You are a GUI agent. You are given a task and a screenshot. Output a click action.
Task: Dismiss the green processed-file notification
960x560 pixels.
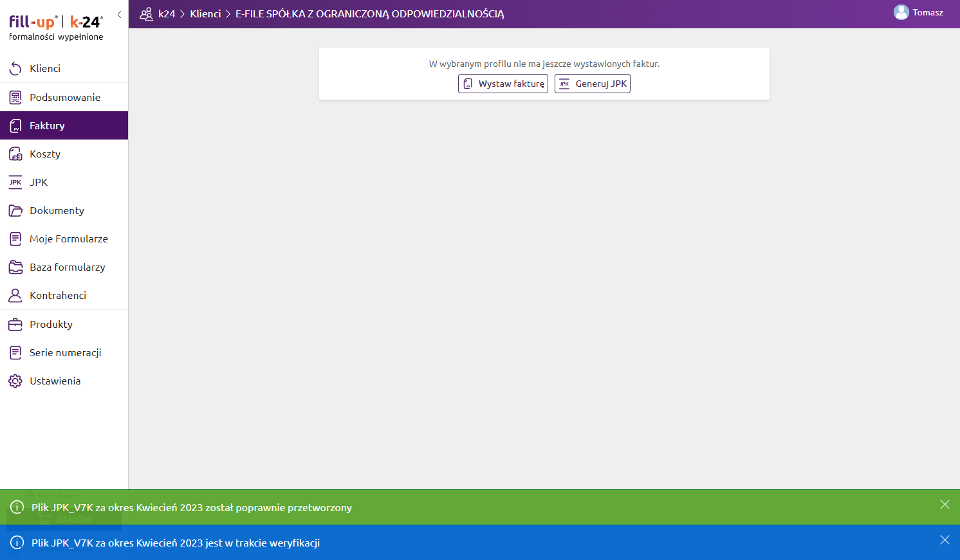[x=945, y=505]
